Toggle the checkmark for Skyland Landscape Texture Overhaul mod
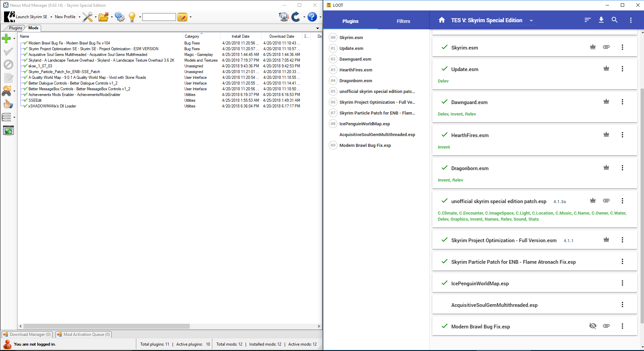Image resolution: width=644 pixels, height=351 pixels. 26,60
